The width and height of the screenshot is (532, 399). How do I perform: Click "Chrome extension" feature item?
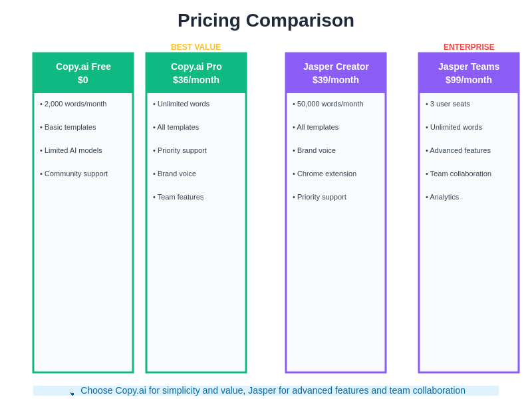coord(327,174)
